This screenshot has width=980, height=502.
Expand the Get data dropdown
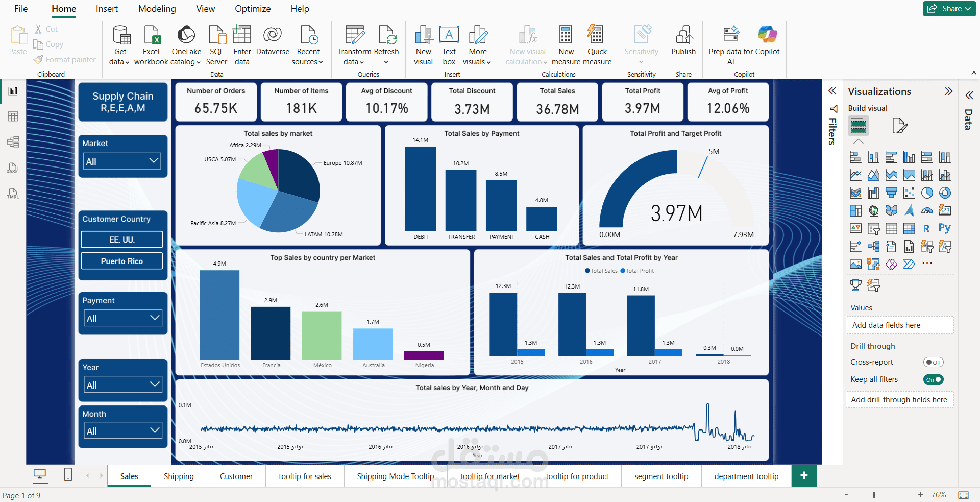[120, 57]
